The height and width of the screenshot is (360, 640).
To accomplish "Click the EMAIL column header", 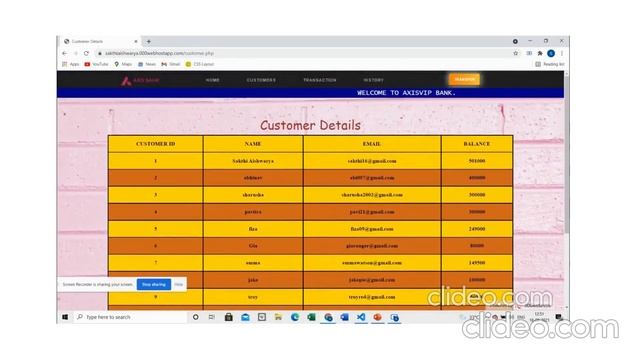I will pyautogui.click(x=372, y=144).
